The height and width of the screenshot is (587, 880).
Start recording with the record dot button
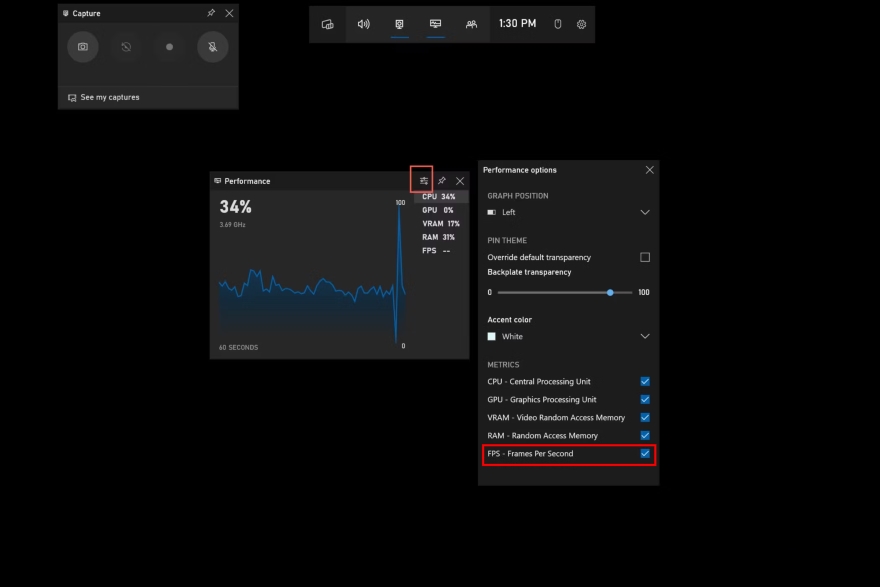[x=169, y=47]
